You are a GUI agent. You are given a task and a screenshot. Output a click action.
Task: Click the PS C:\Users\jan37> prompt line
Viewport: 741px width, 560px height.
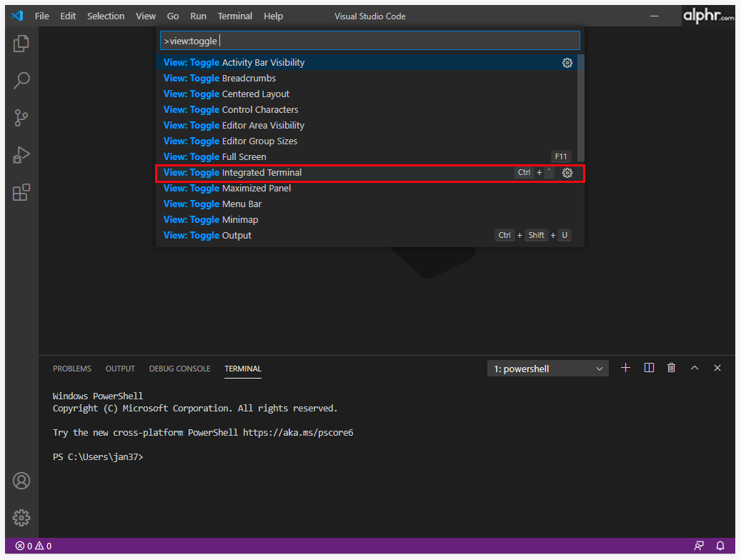[98, 457]
